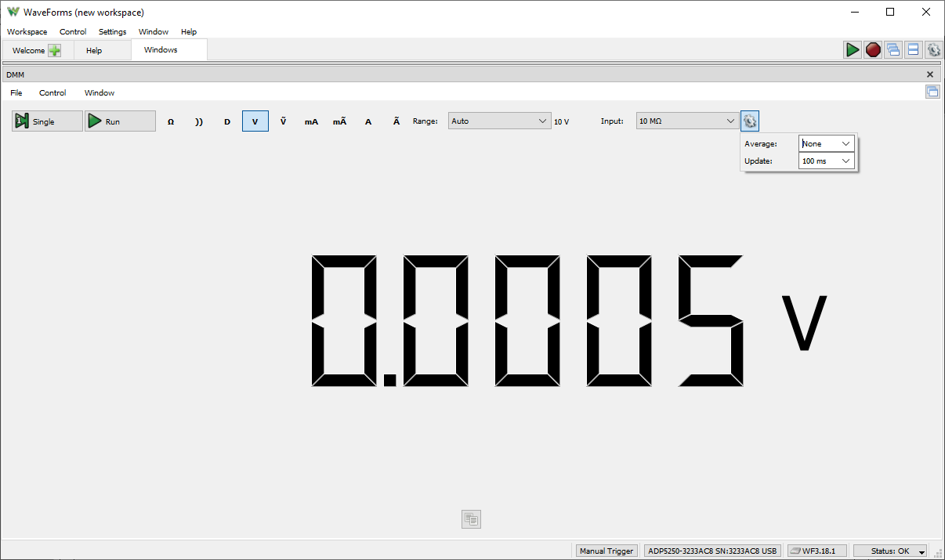Stop all instruments with red stop icon
This screenshot has height=560, width=945.
pyautogui.click(x=873, y=50)
